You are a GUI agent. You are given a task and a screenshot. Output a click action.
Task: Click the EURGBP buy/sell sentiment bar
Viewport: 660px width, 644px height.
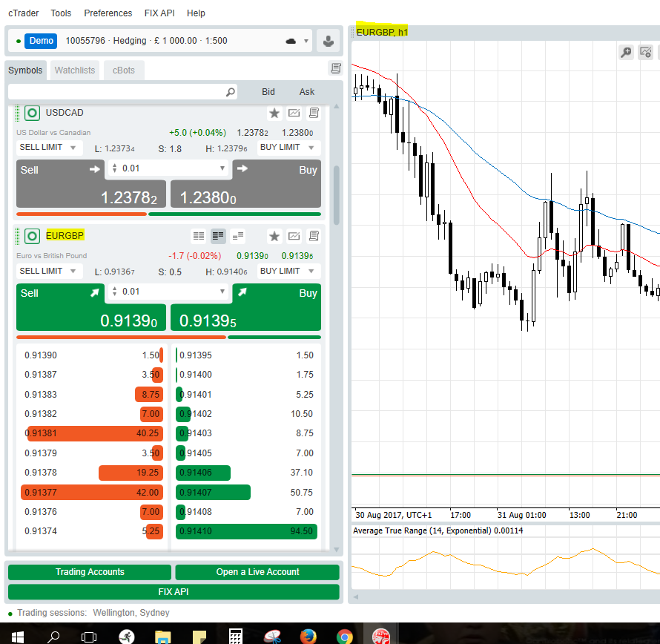(168, 338)
